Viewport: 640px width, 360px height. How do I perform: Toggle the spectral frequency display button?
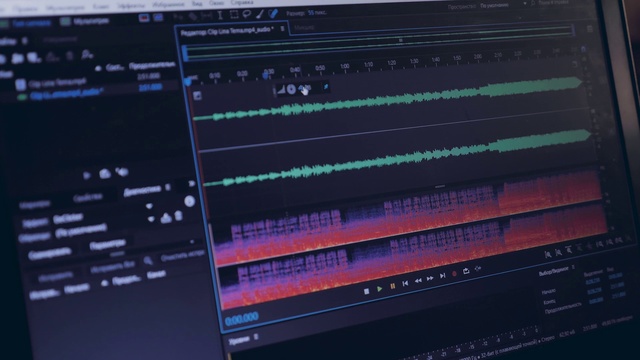tap(158, 17)
